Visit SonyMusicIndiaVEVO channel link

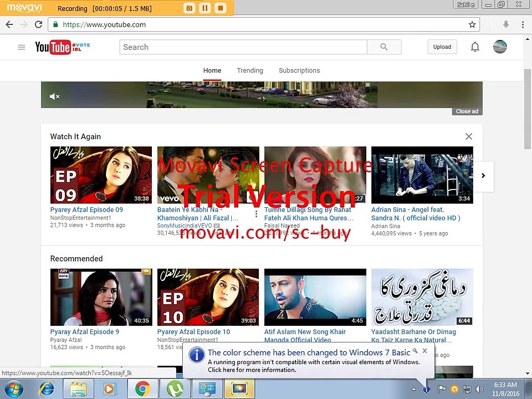click(185, 226)
